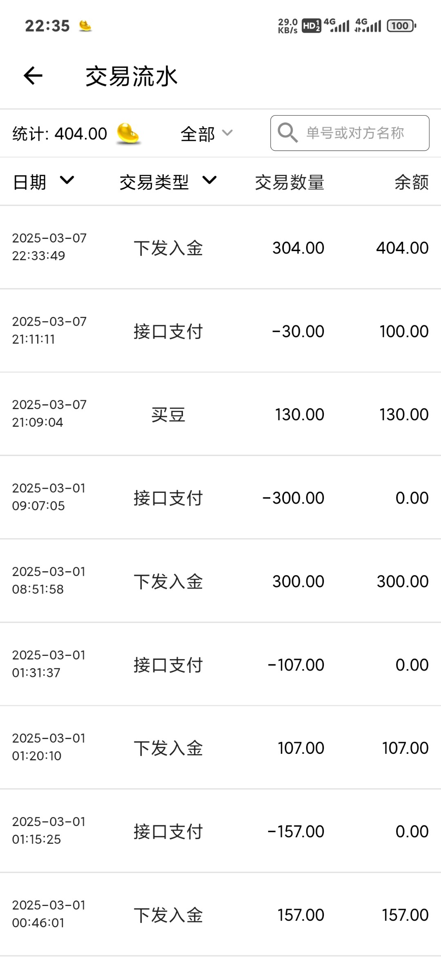Focus the 单号或对方名称 search field
441x980 pixels.
(355, 133)
